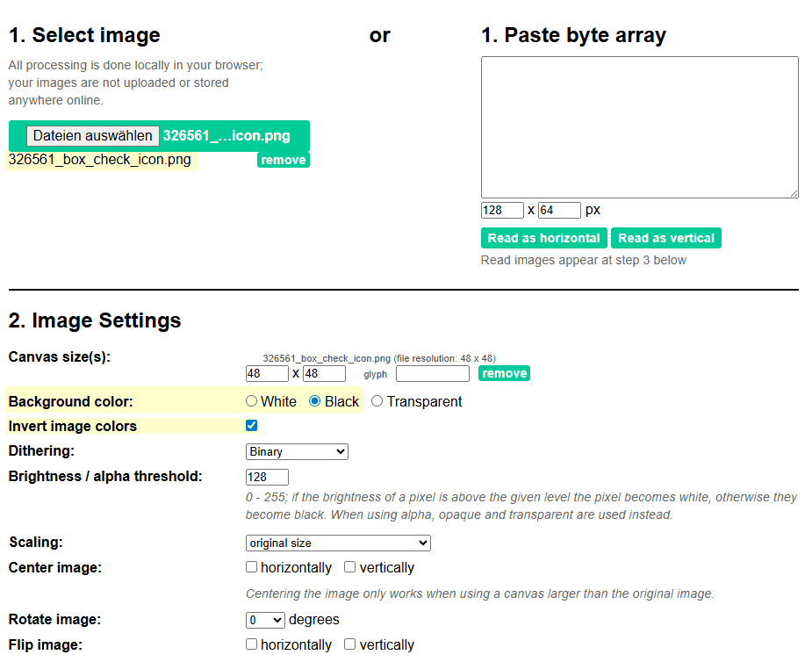Select White background color
The image size is (812, 662).
[x=252, y=401]
